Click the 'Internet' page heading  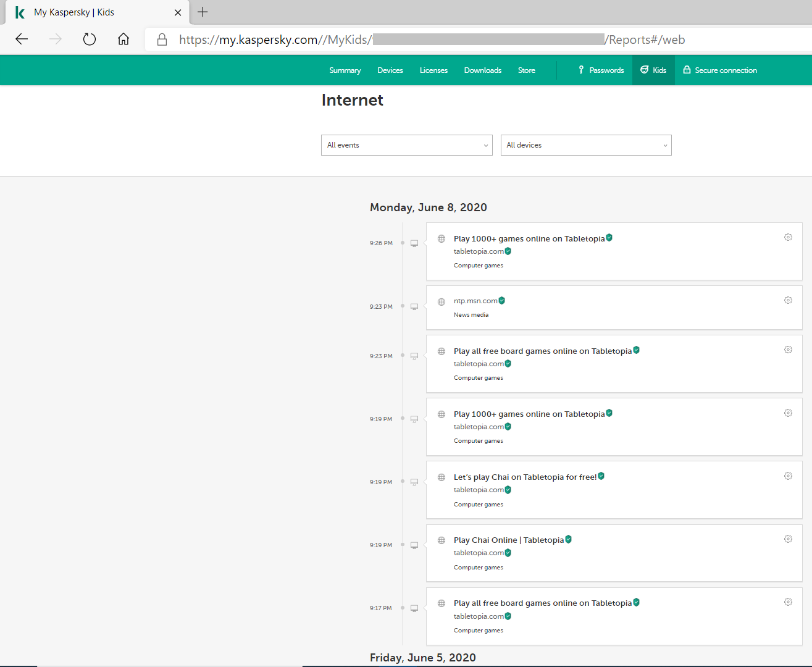click(352, 100)
